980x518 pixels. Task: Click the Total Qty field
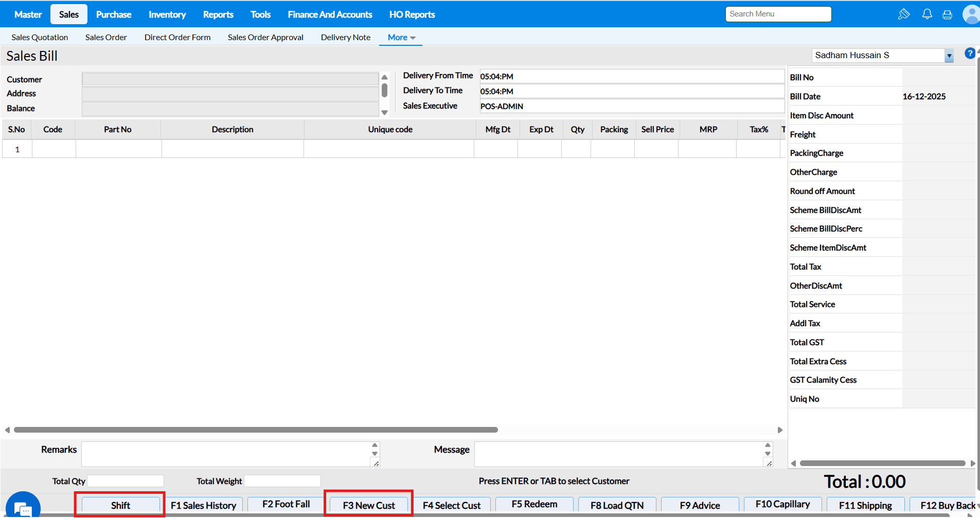pos(126,481)
